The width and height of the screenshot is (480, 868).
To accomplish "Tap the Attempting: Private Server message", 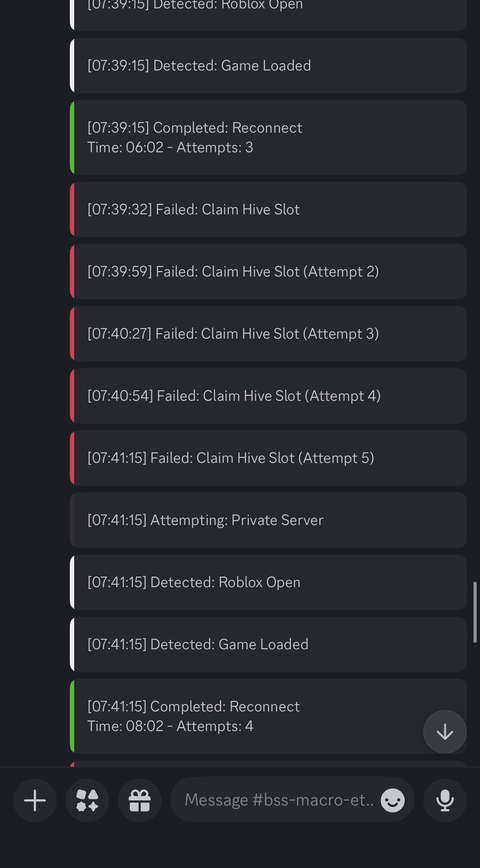I will tap(268, 520).
